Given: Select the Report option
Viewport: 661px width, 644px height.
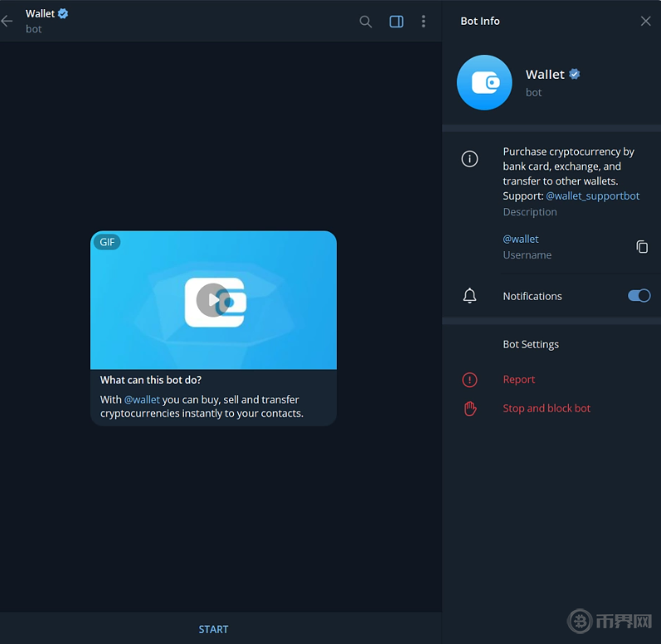Looking at the screenshot, I should (x=519, y=380).
